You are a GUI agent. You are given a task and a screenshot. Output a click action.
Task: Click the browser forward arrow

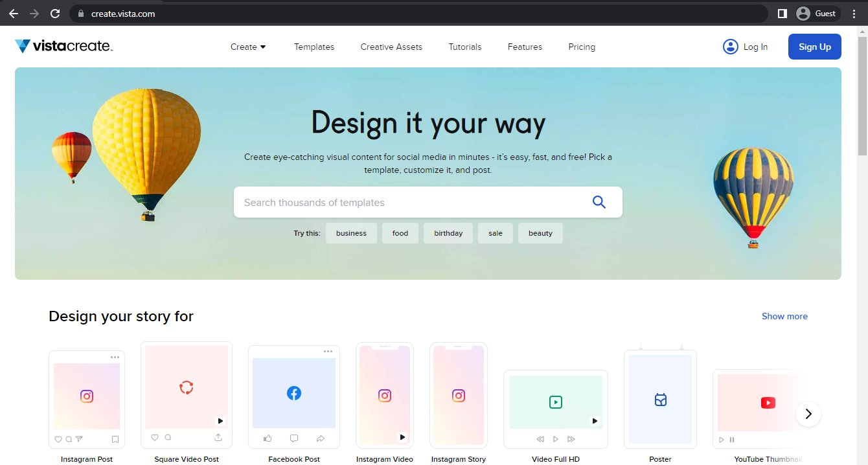(34, 14)
